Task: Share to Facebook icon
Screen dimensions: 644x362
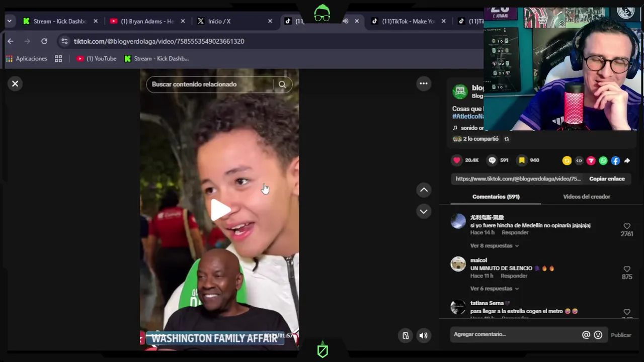Action: [615, 161]
